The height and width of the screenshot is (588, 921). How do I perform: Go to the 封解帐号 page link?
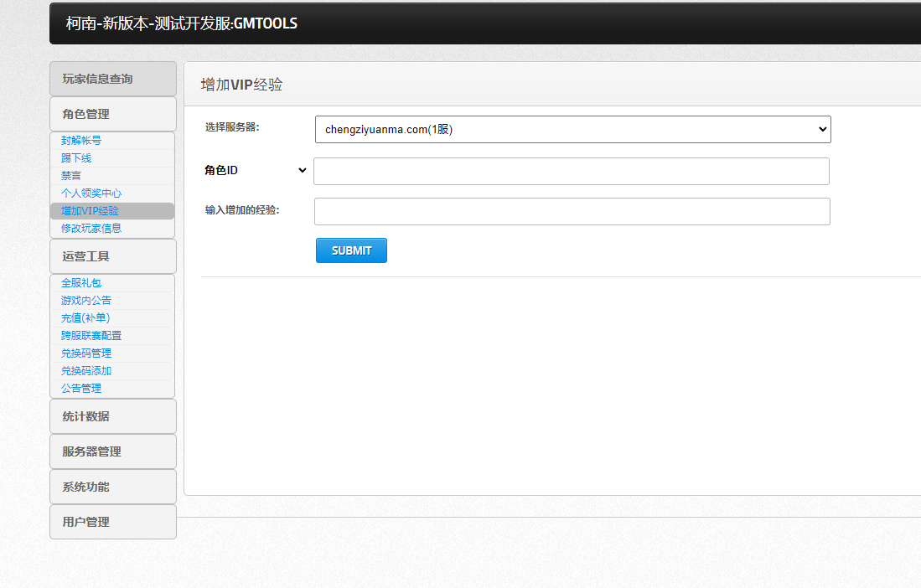(x=81, y=141)
